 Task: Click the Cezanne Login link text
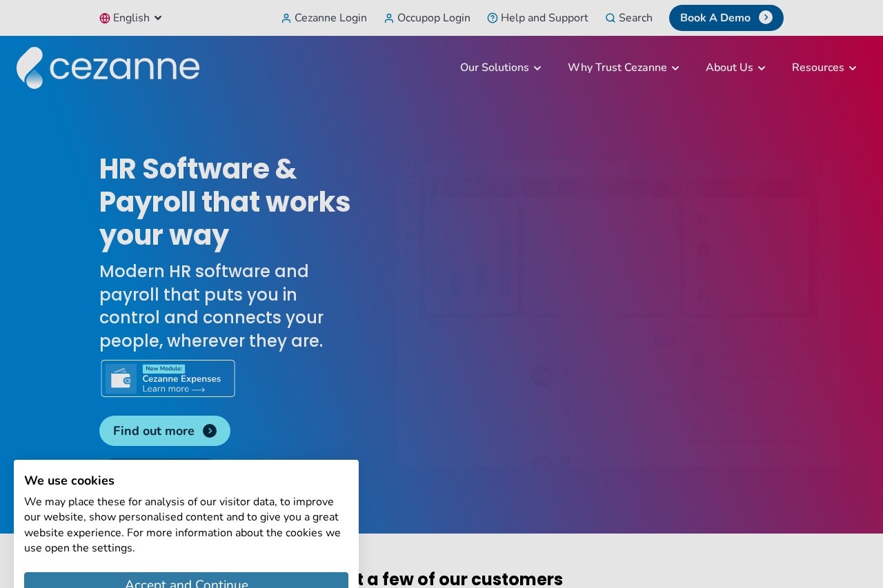(x=330, y=18)
